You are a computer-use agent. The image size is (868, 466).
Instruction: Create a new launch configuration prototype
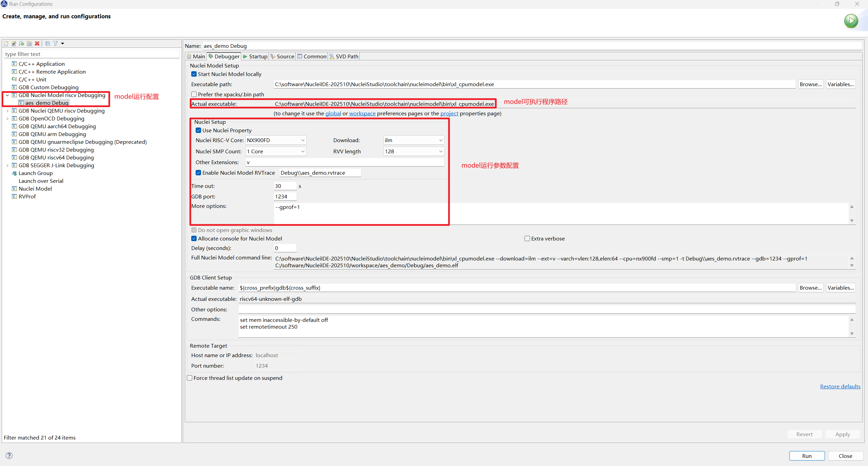14,44
